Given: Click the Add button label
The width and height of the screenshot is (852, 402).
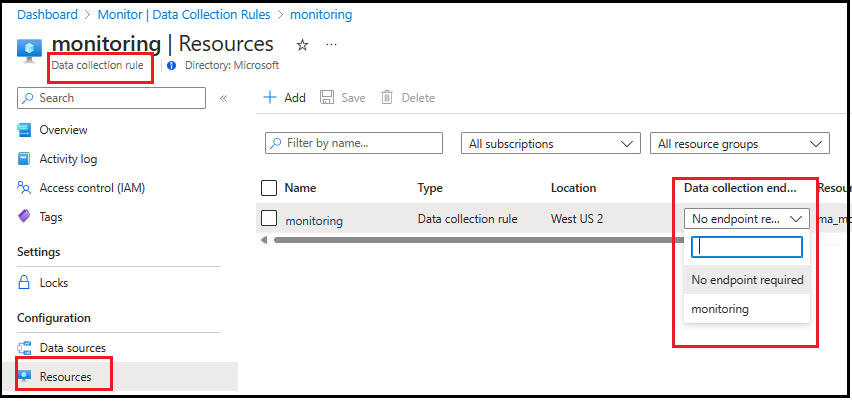Looking at the screenshot, I should point(295,98).
